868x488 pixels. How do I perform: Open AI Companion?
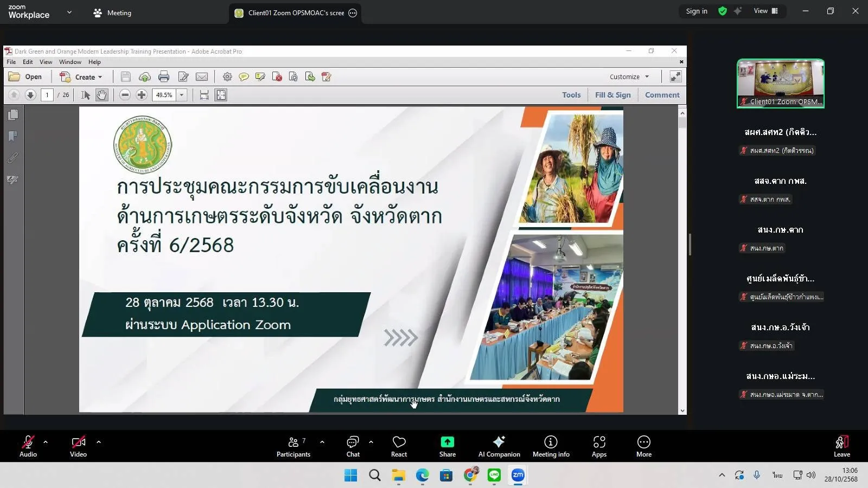tap(499, 446)
